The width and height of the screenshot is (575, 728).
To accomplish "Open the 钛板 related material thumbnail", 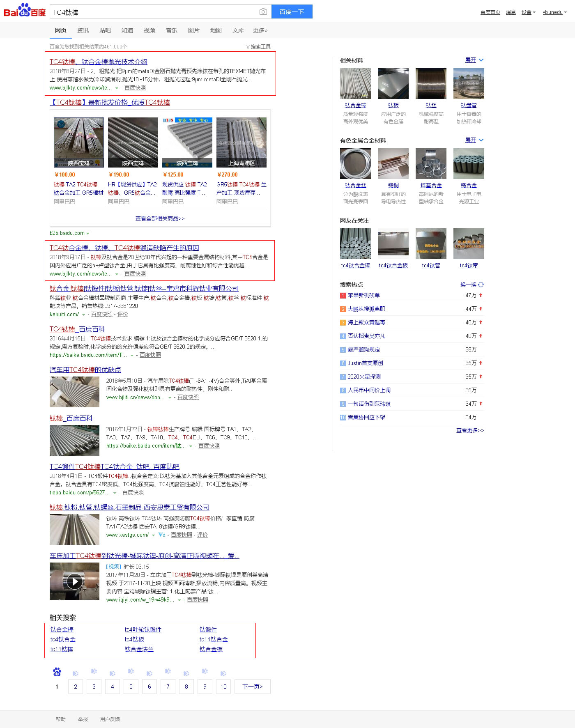I will coord(393,84).
